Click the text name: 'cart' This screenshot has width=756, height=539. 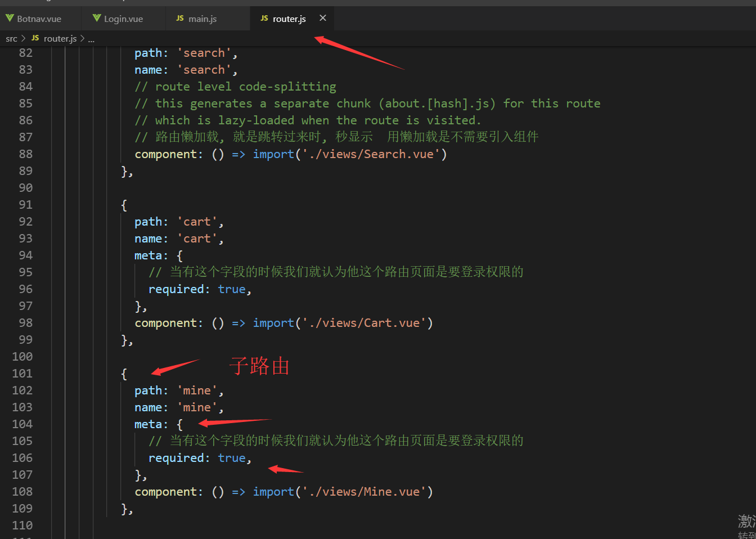(x=179, y=239)
